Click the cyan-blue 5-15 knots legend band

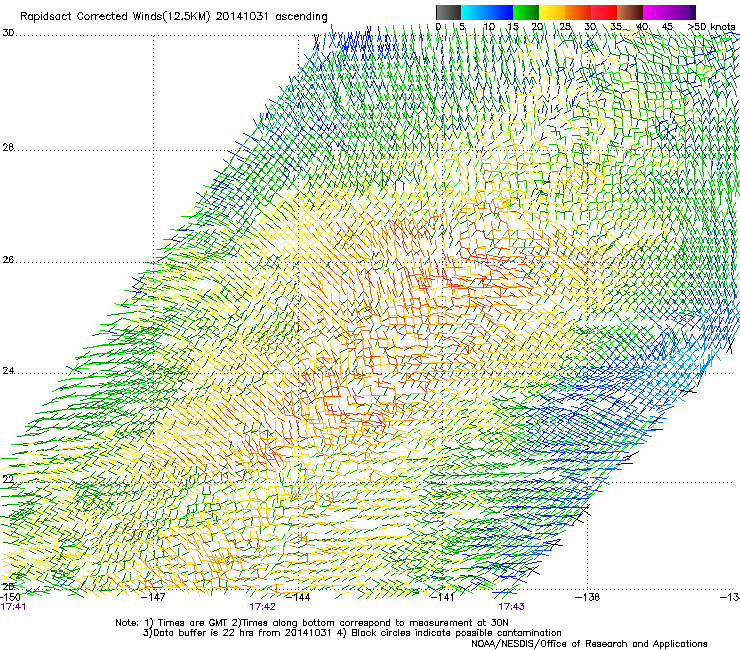487,12
